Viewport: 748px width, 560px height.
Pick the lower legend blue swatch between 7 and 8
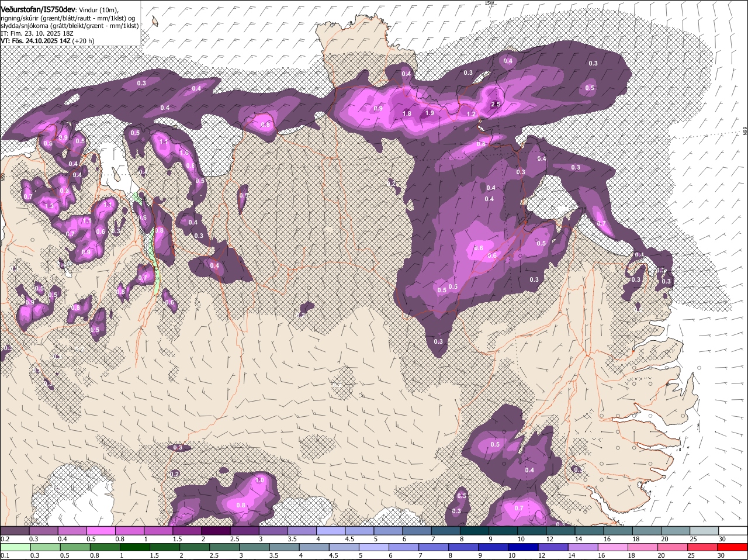[434, 547]
